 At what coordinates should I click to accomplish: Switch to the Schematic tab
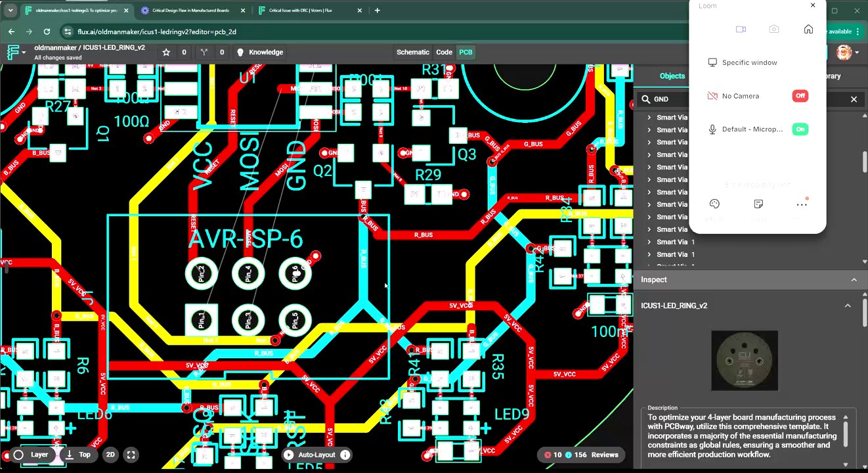(412, 53)
